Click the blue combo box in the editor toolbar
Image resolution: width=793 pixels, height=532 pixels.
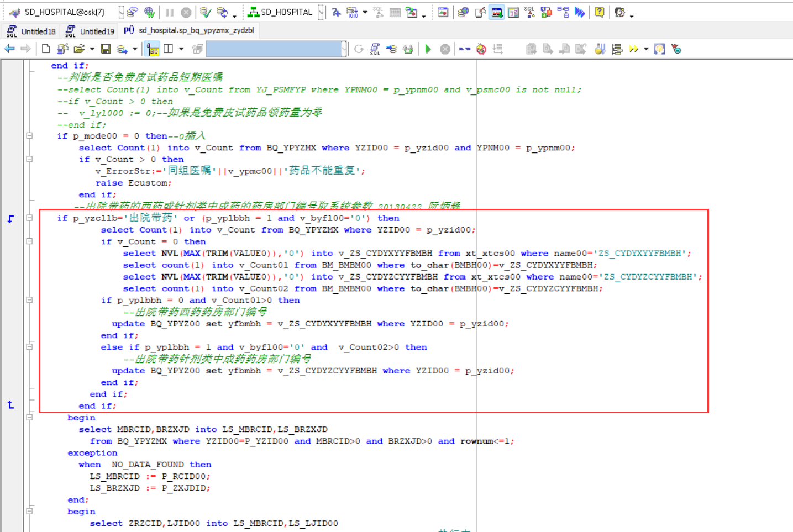pos(276,49)
